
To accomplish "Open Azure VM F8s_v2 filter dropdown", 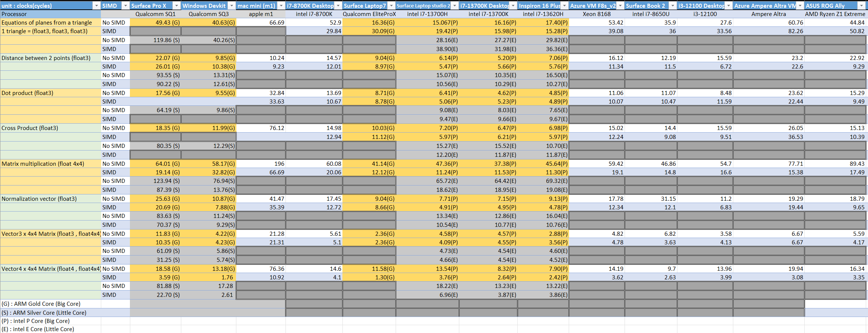I will [620, 6].
